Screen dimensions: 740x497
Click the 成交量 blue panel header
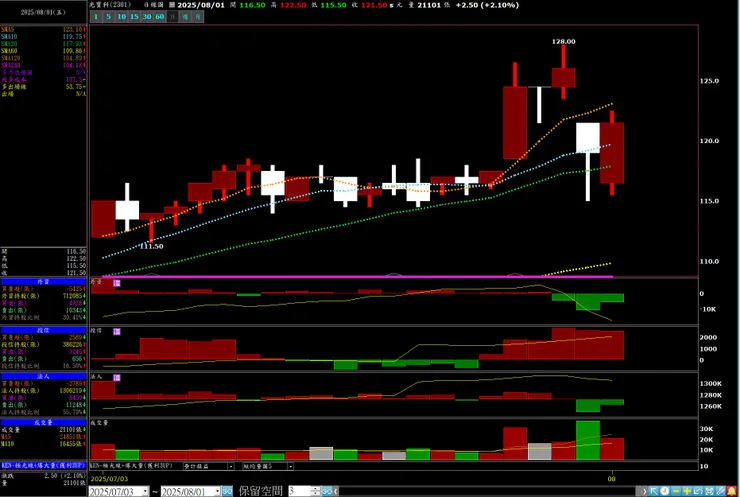click(x=43, y=422)
